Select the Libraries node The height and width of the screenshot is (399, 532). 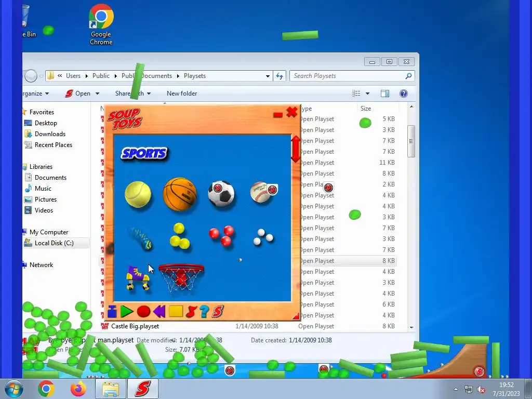(x=41, y=167)
